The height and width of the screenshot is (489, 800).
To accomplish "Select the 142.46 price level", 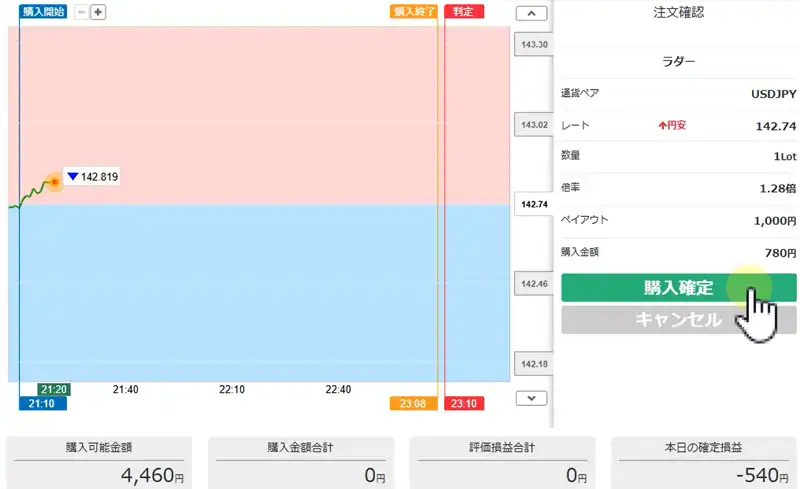I will (534, 284).
